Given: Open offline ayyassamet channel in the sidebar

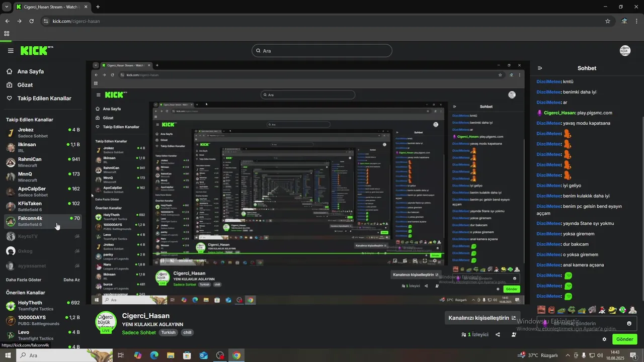Looking at the screenshot, I should point(43,265).
